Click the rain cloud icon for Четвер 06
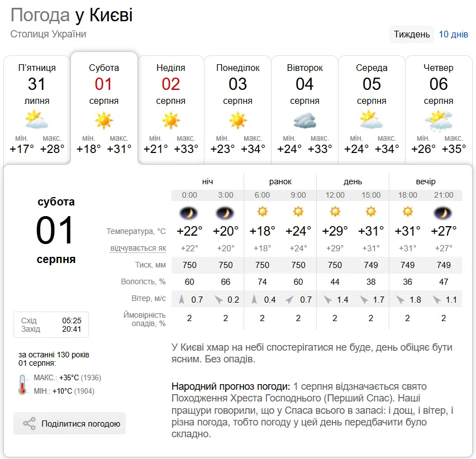The height and width of the screenshot is (459, 476). coord(439,121)
